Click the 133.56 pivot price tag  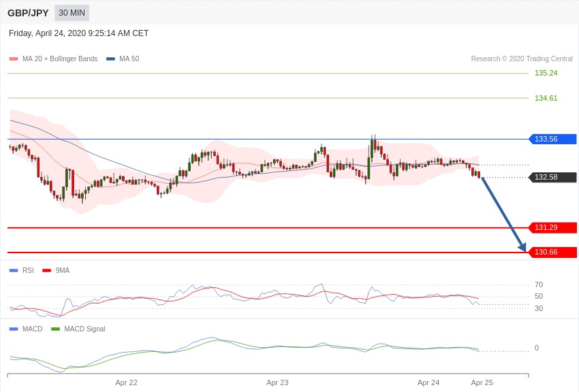click(552, 139)
